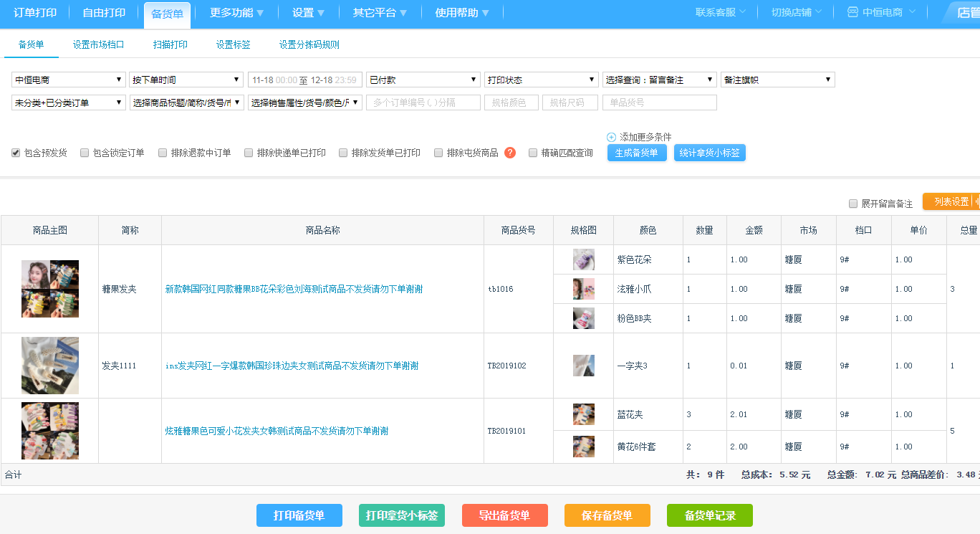Open product link 新款韩国网红同款糖果BB花朵
This screenshot has width=980, height=534.
pos(294,289)
